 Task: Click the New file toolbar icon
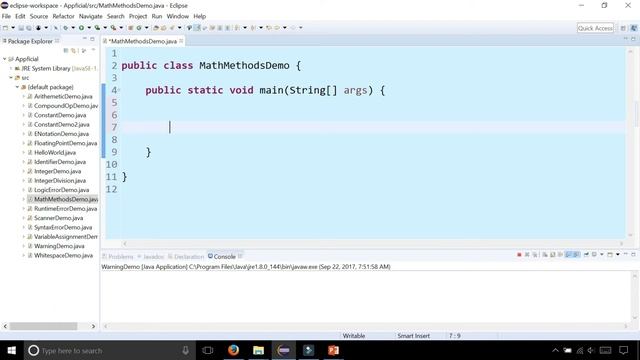tap(5, 28)
